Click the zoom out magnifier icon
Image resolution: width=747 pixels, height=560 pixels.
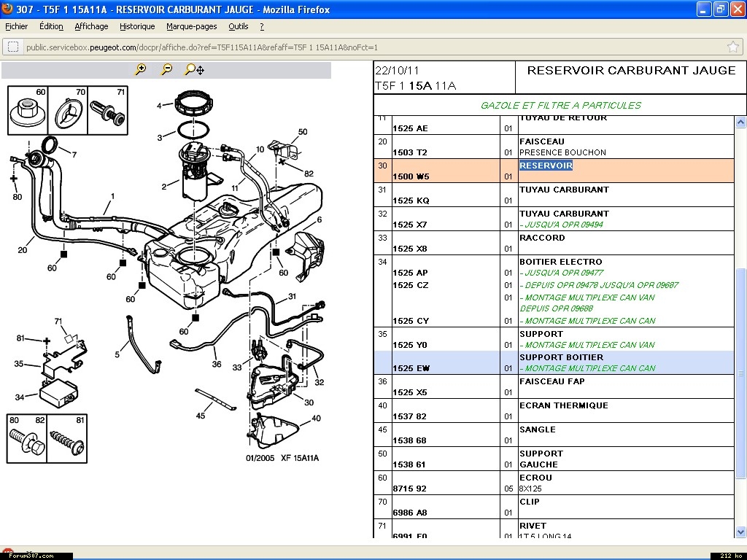167,69
